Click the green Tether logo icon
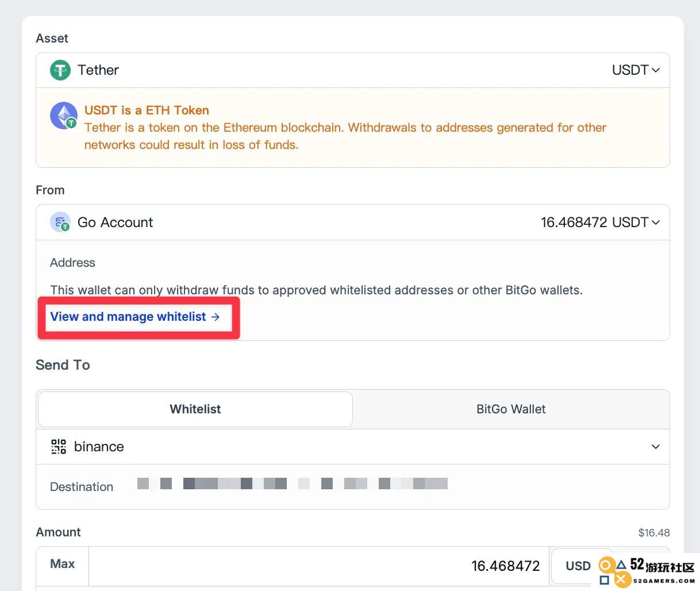Screen dimensions: 700x591 point(60,70)
